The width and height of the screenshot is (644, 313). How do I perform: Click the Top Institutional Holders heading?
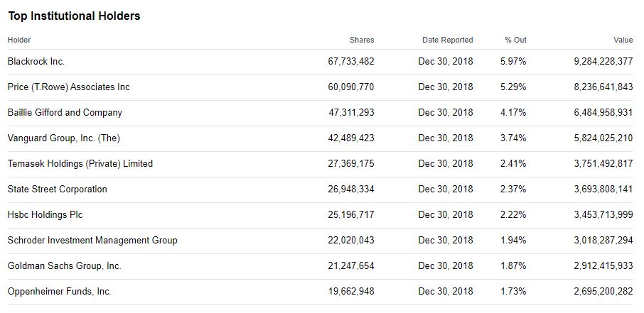pyautogui.click(x=75, y=16)
